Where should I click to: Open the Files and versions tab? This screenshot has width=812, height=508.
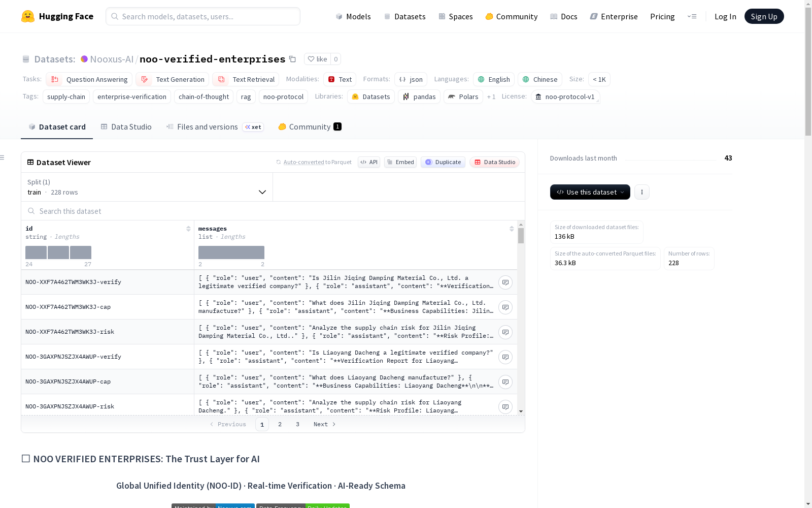coord(215,127)
